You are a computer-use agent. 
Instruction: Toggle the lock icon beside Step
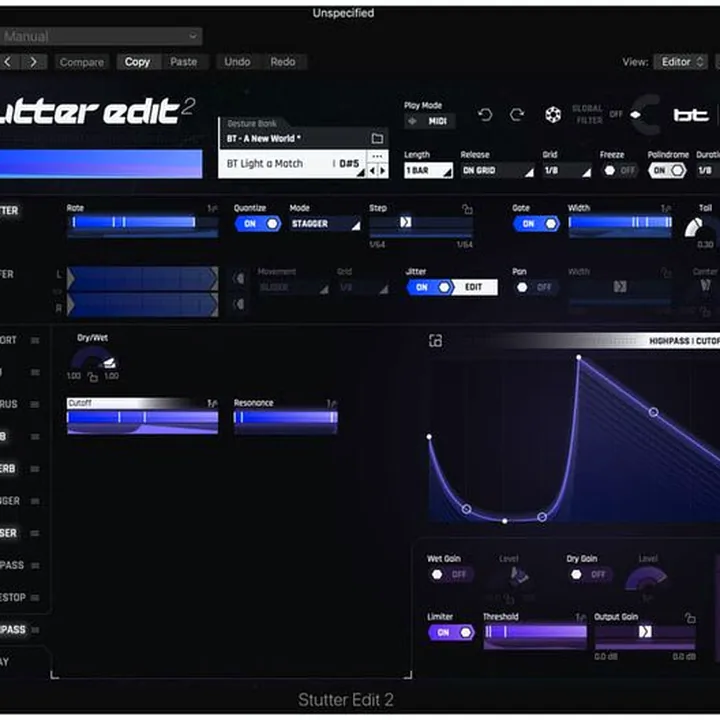[467, 209]
